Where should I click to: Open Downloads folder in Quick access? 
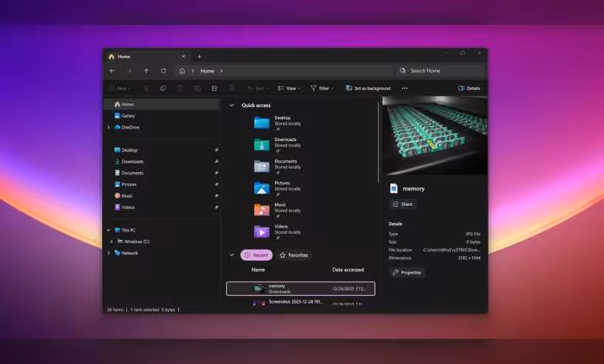point(277,145)
